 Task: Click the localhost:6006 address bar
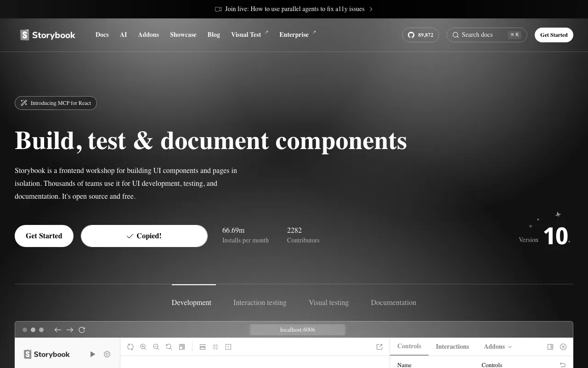(298, 330)
